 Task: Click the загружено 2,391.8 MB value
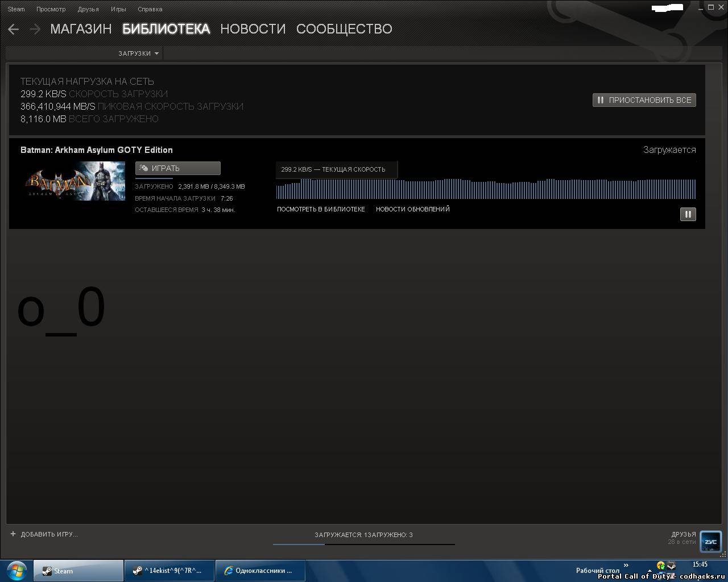tap(194, 186)
